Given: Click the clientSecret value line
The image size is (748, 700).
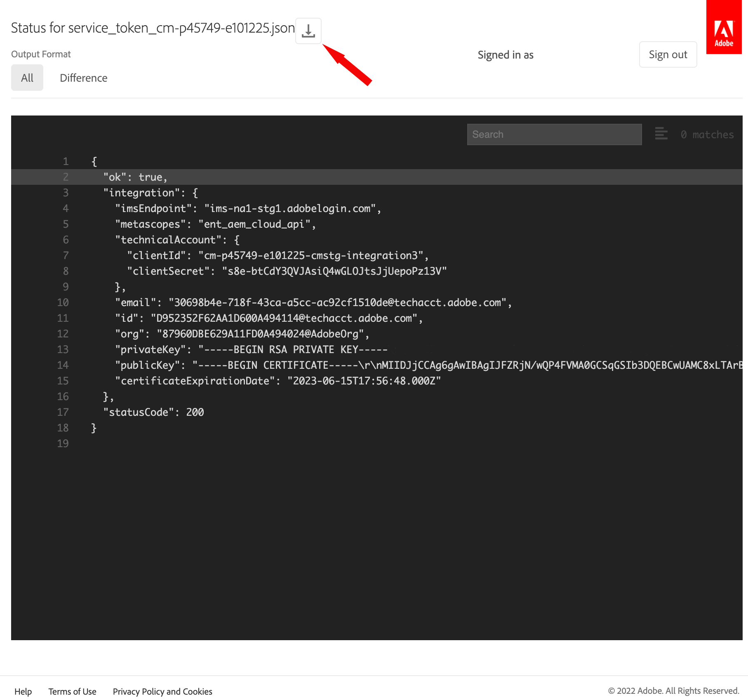Looking at the screenshot, I should (287, 271).
